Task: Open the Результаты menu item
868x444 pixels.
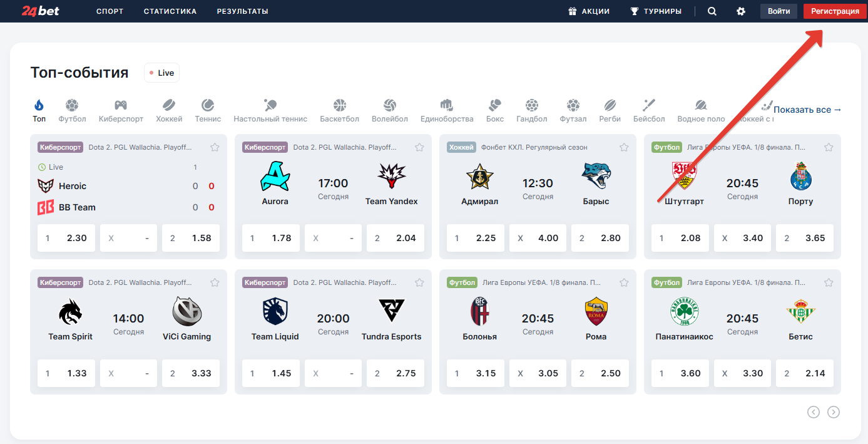Action: tap(242, 11)
